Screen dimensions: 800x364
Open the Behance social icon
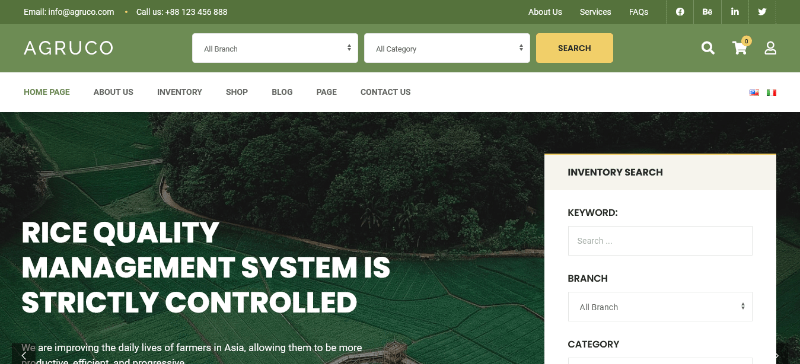(x=707, y=12)
